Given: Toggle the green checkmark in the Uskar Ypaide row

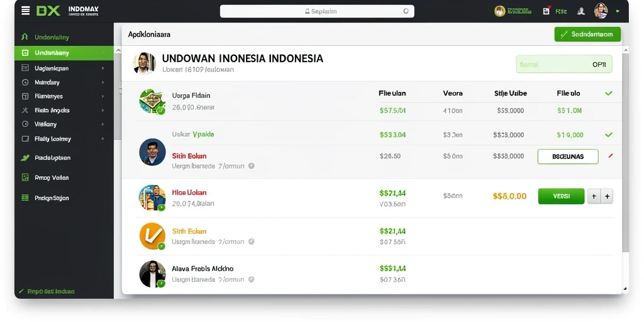Looking at the screenshot, I should tap(609, 135).
